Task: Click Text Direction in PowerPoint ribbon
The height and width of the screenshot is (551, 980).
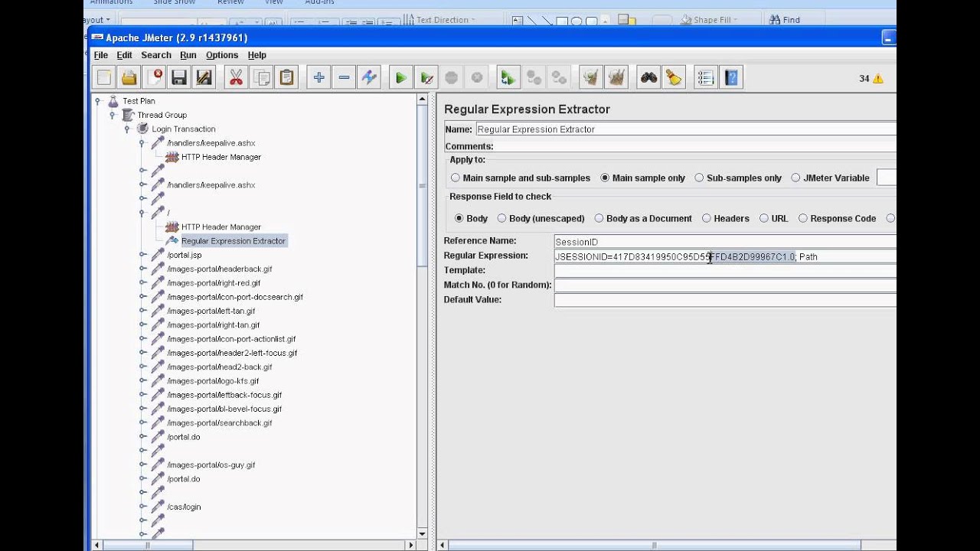Action: (439, 20)
